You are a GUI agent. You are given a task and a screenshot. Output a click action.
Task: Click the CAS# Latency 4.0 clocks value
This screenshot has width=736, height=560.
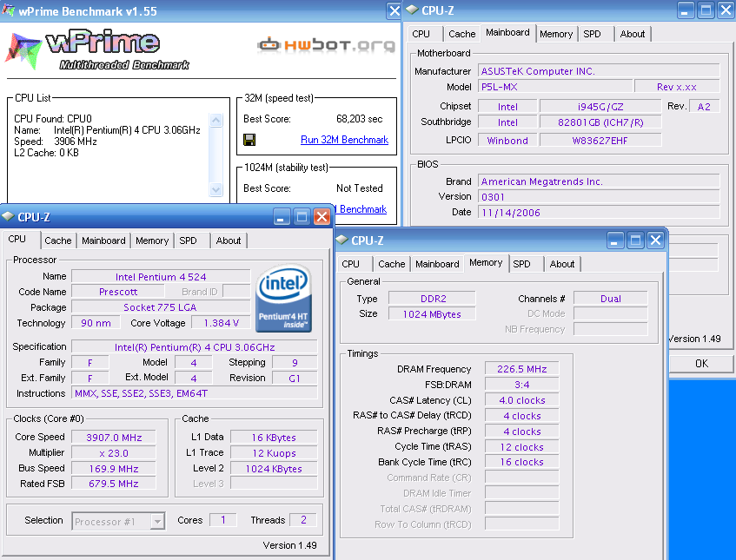pyautogui.click(x=521, y=400)
